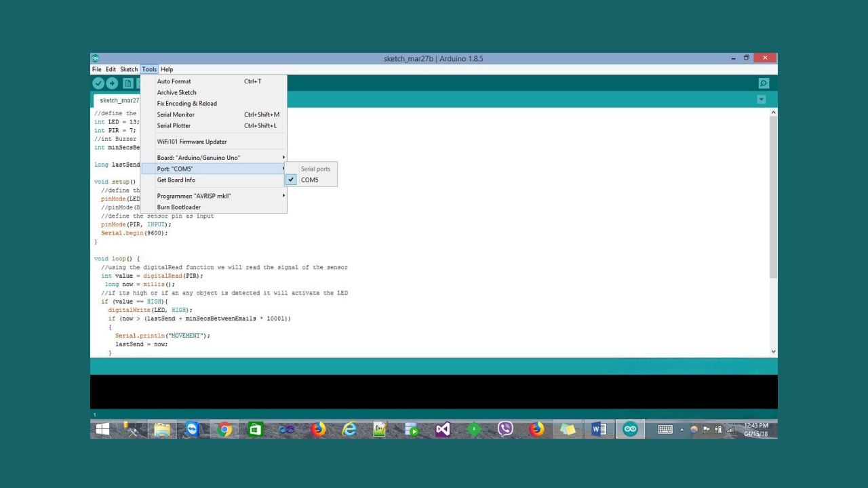Open the on-screen keyboard tray icon
Screen dimensions: 868x488
click(x=665, y=429)
